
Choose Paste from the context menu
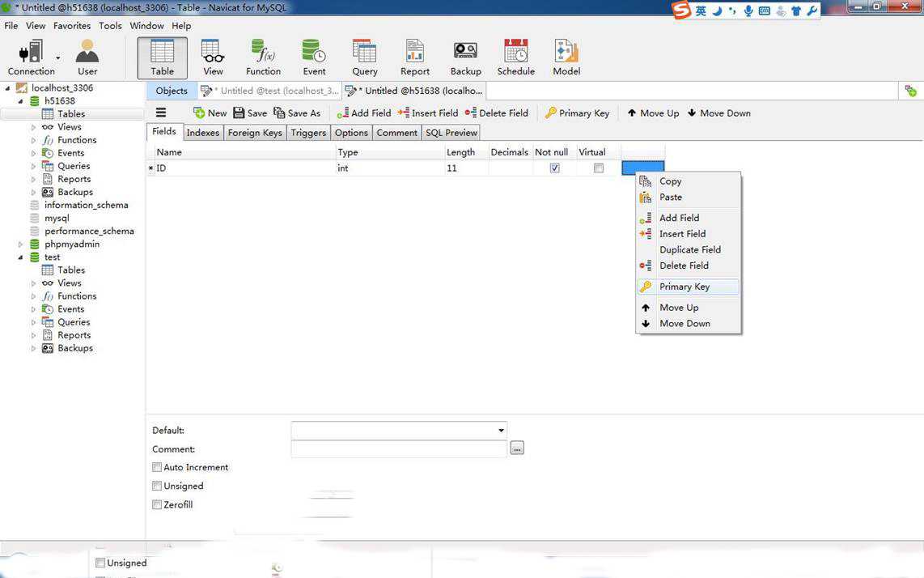tap(689, 197)
